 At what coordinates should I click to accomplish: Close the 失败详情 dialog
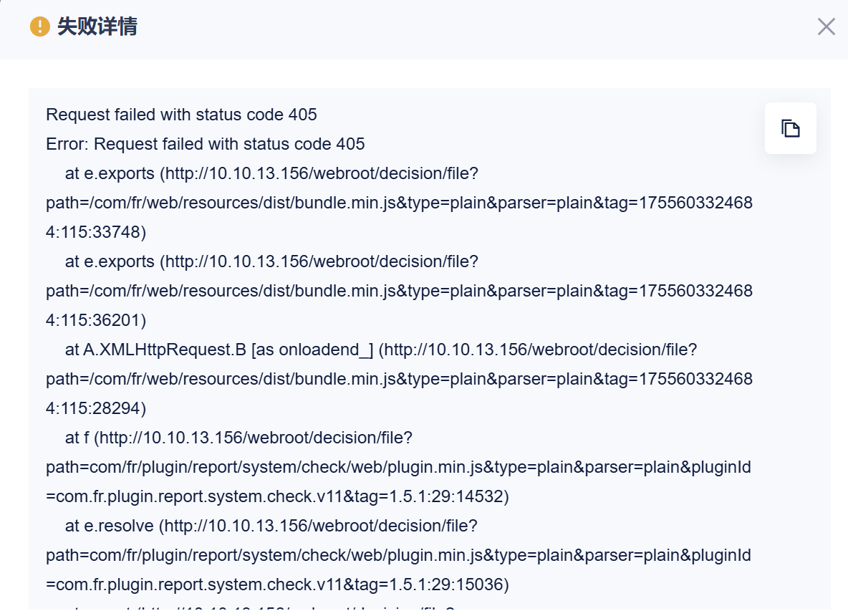[x=826, y=27]
